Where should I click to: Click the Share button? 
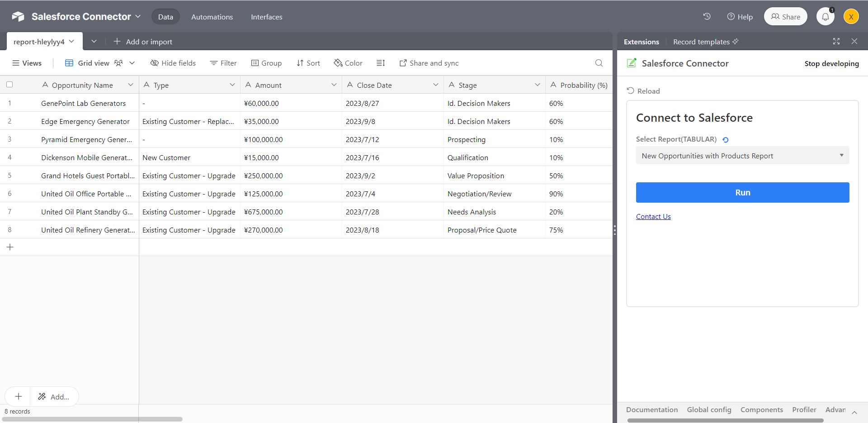click(x=786, y=17)
